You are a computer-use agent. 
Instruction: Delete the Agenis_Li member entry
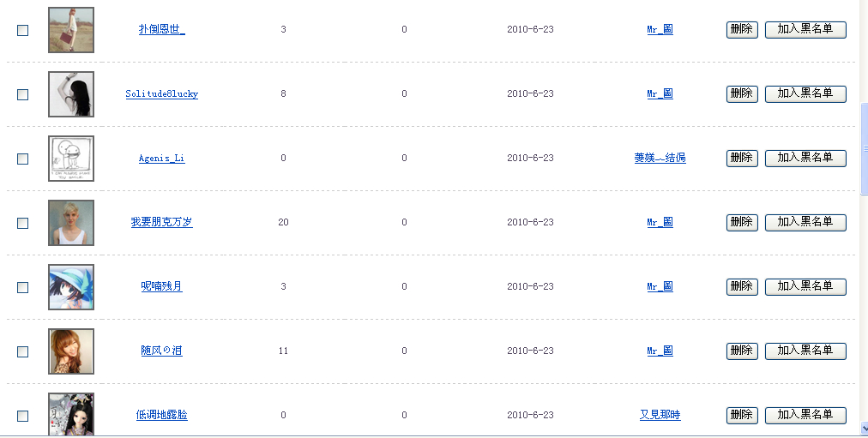[x=742, y=158]
